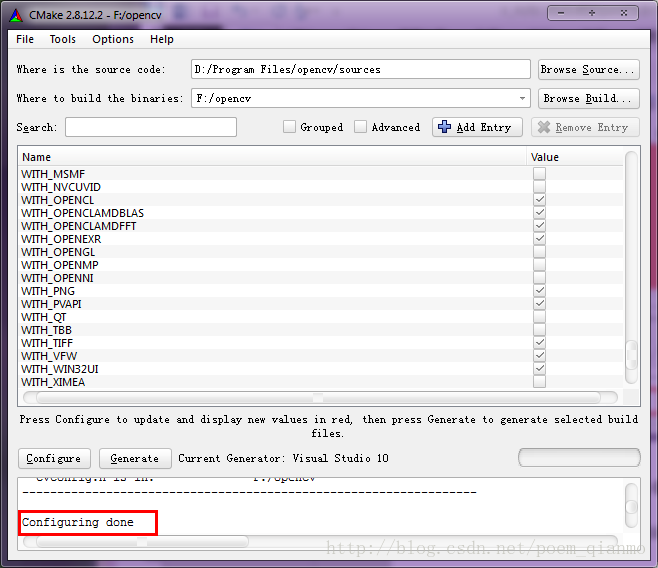
Task: Uncheck the WITH_OPENCL value checkbox
Action: click(539, 200)
